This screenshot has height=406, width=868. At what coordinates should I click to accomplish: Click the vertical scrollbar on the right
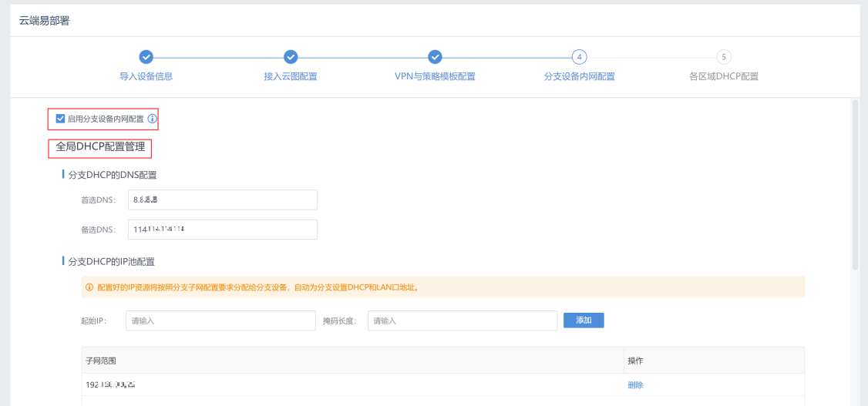coord(854,185)
